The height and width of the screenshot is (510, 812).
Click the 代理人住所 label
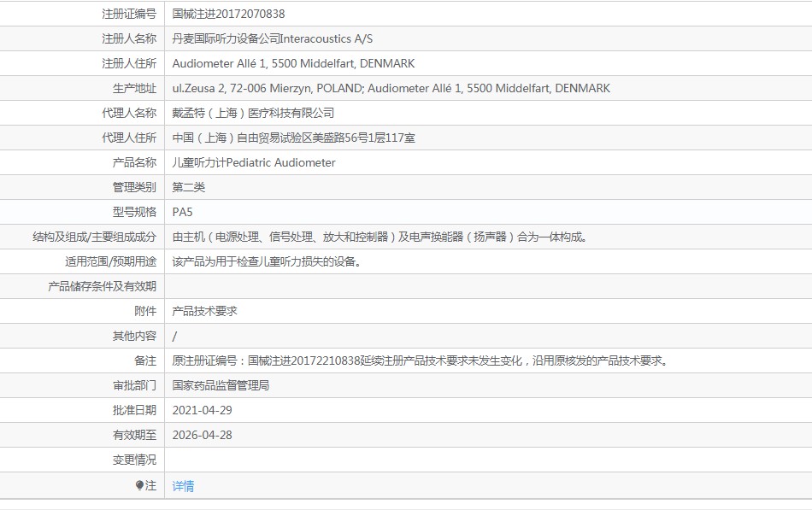[129, 138]
